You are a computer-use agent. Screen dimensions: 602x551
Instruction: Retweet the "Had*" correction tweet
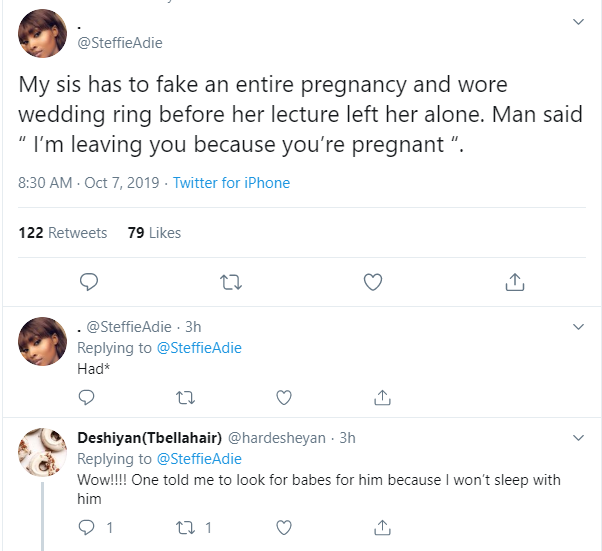pos(185,398)
